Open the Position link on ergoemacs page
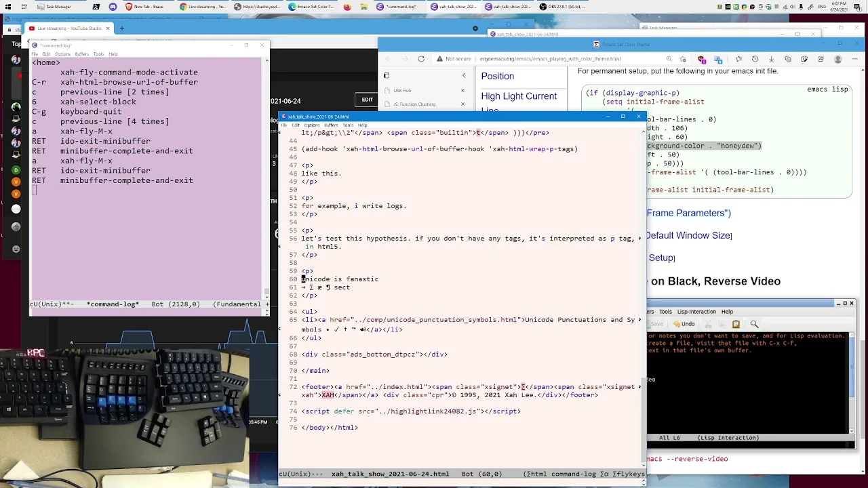The width and height of the screenshot is (868, 488). click(497, 76)
